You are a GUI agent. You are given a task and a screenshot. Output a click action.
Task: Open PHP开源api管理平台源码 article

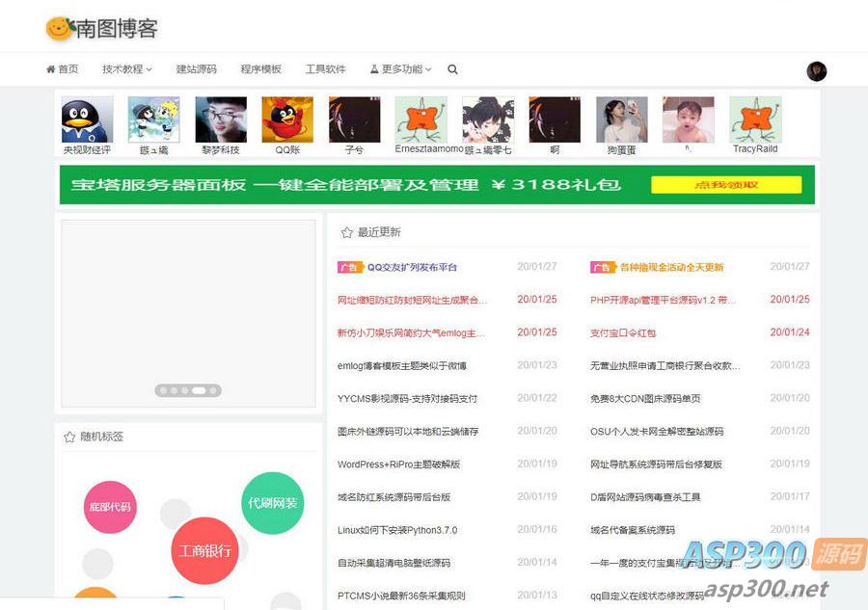pyautogui.click(x=664, y=300)
